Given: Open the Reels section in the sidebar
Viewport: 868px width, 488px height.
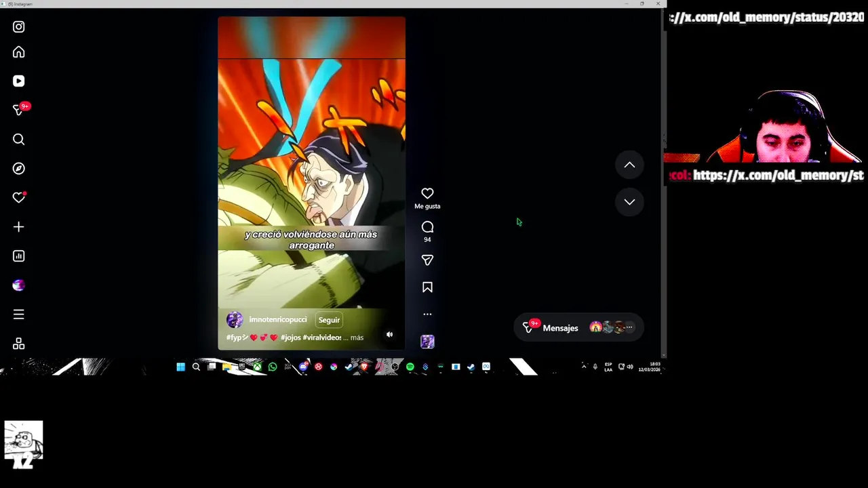Looking at the screenshot, I should click(19, 81).
